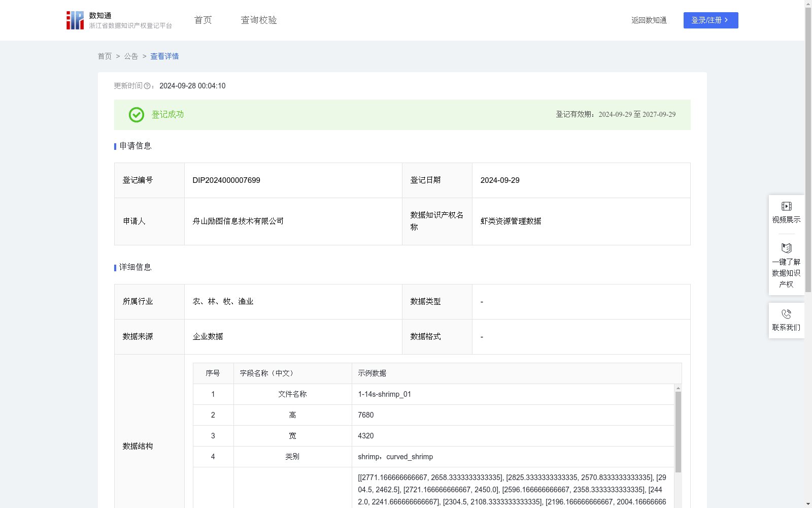
Task: Click the page scrollbar down arrow
Action: (x=808, y=504)
